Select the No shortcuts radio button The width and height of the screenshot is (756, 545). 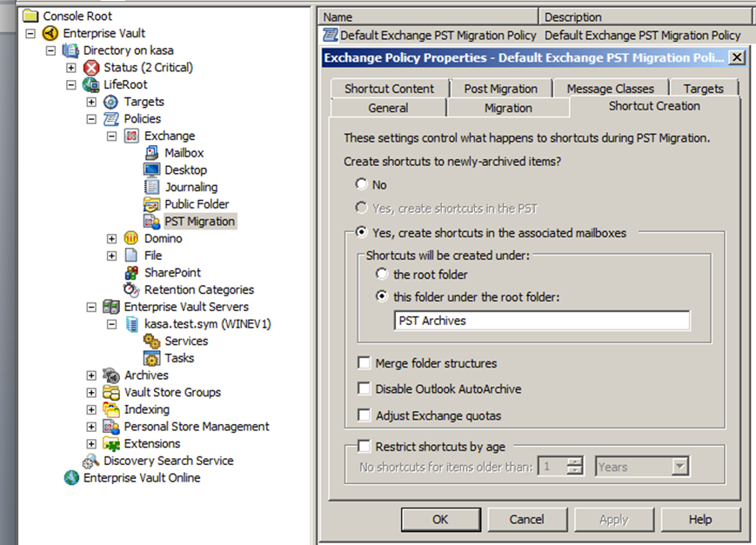(x=361, y=183)
